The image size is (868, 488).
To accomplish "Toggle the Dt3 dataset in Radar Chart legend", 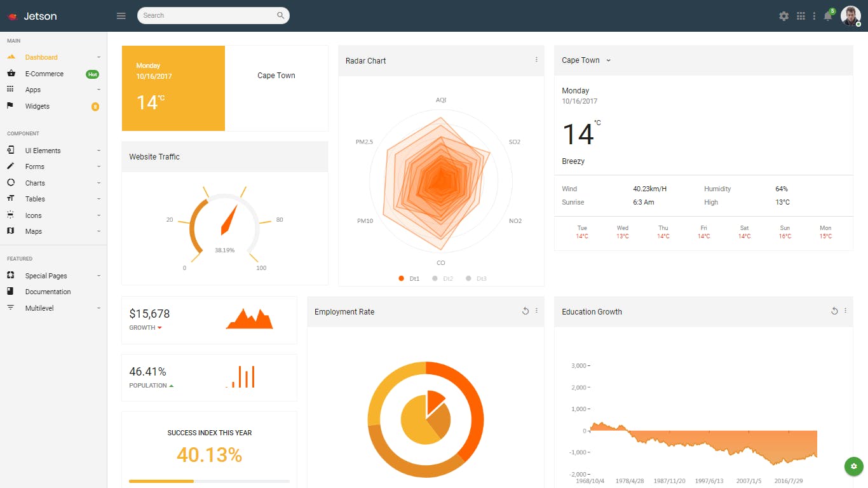I will (x=477, y=278).
